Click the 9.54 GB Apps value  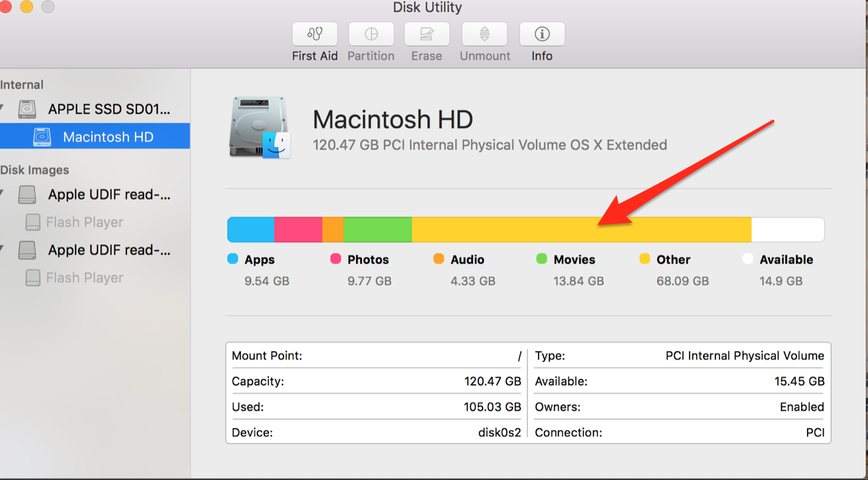click(x=267, y=281)
